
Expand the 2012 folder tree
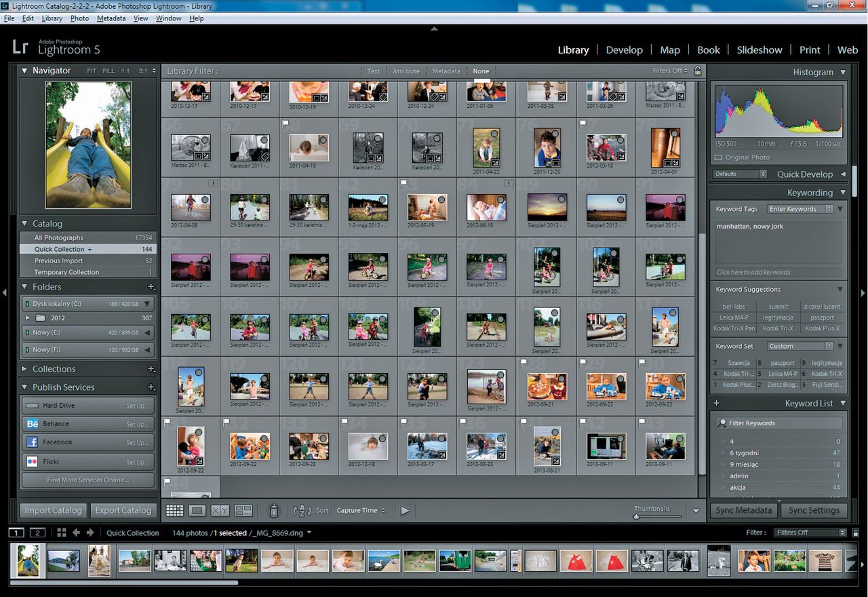click(28, 317)
